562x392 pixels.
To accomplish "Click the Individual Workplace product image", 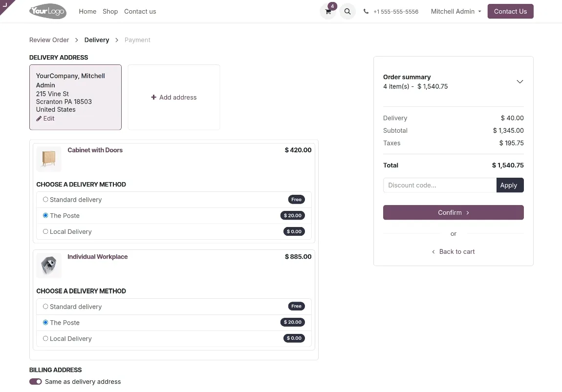I will pos(49,266).
